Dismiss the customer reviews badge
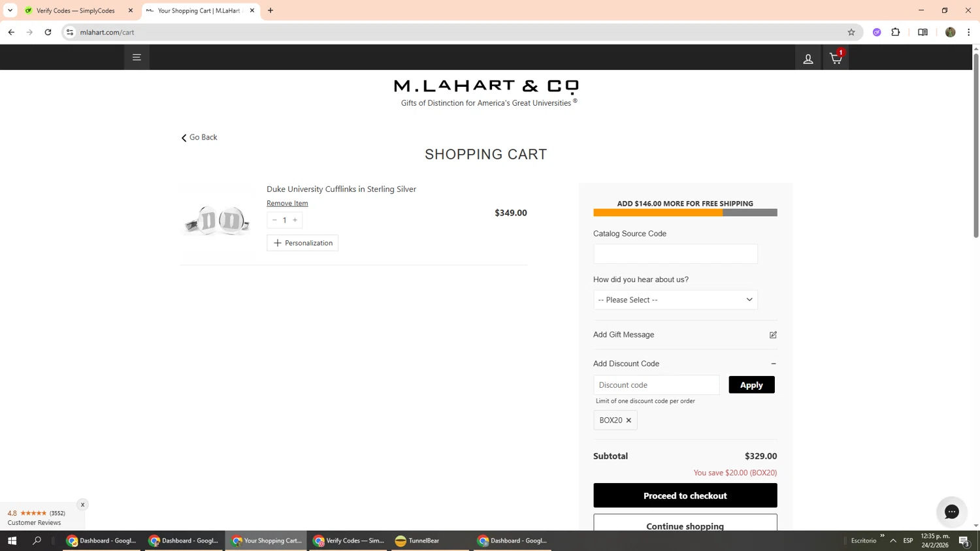The width and height of the screenshot is (980, 551). pos(82,505)
